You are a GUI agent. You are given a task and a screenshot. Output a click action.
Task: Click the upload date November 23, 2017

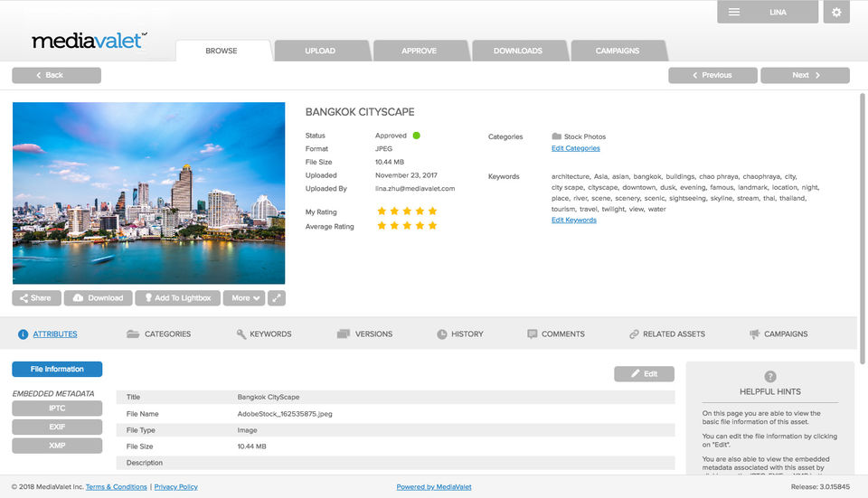coord(406,175)
